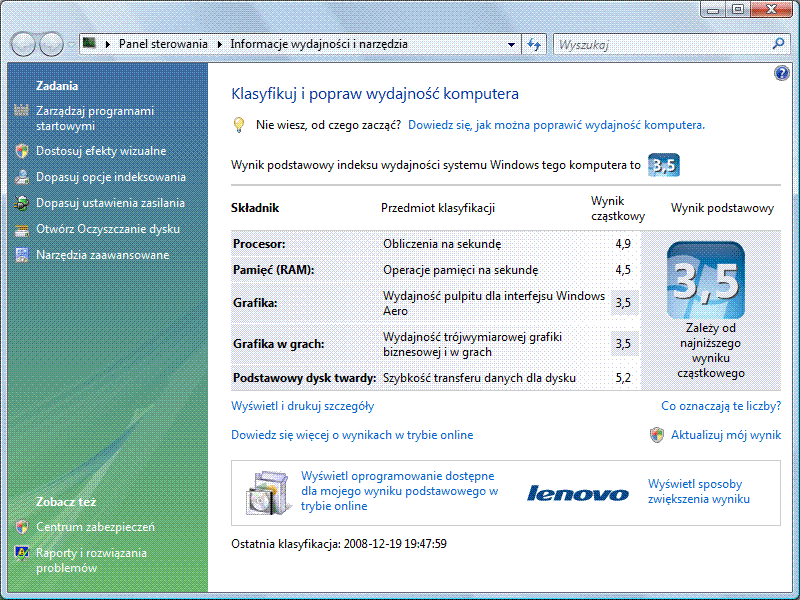
Task: Open Dowiedz się więcej o wynikach online
Action: (352, 435)
